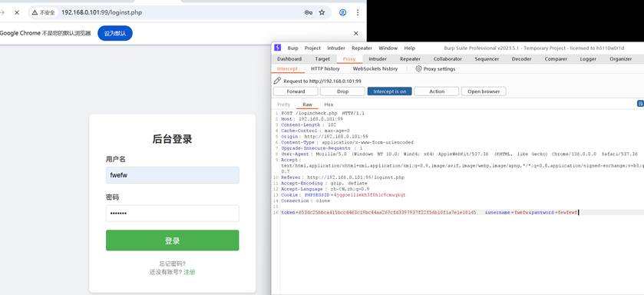This screenshot has height=295, width=644.
Task: Open the Repeater menu in menu bar
Action: click(x=362, y=48)
